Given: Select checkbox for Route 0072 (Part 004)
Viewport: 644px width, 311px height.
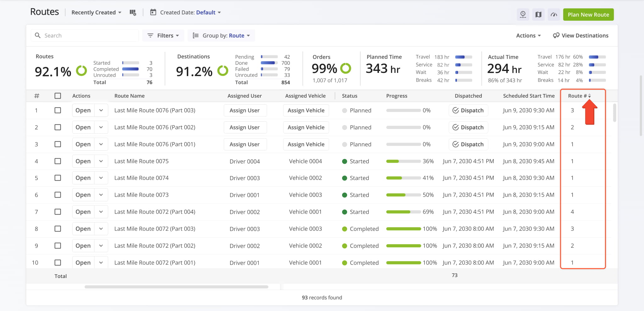Looking at the screenshot, I should (58, 212).
